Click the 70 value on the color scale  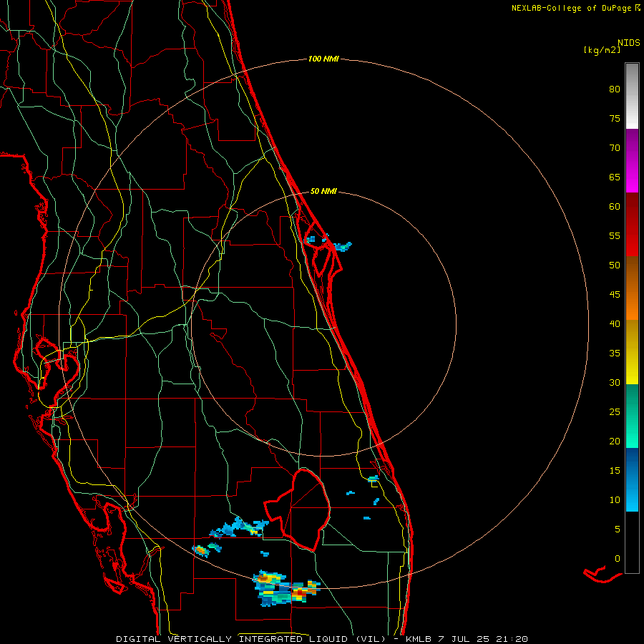point(615,148)
